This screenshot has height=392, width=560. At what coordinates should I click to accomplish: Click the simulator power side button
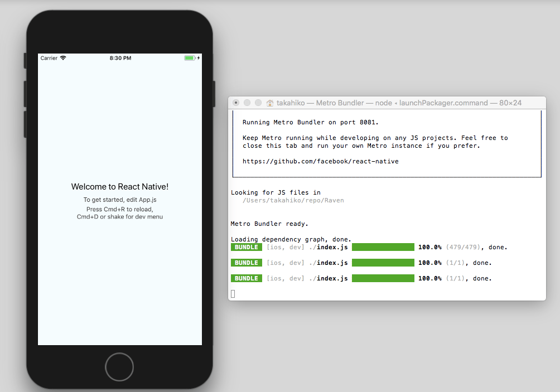point(214,94)
